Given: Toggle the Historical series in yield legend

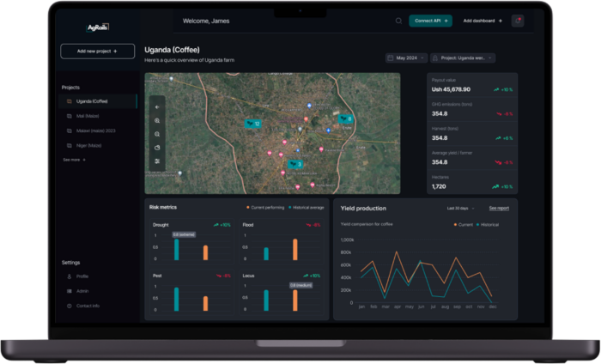Looking at the screenshot, I should [x=488, y=224].
